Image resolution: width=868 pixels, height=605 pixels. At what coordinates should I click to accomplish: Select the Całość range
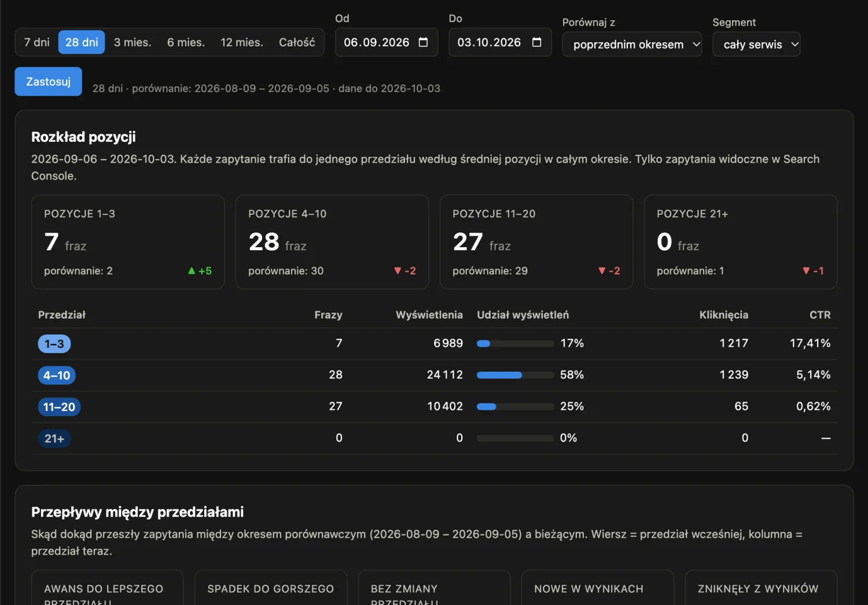point(297,42)
